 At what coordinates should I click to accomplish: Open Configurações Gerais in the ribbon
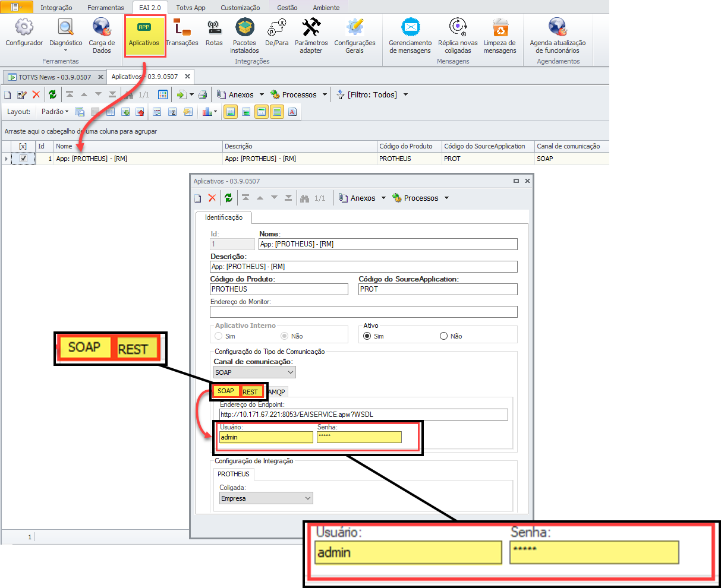[355, 37]
